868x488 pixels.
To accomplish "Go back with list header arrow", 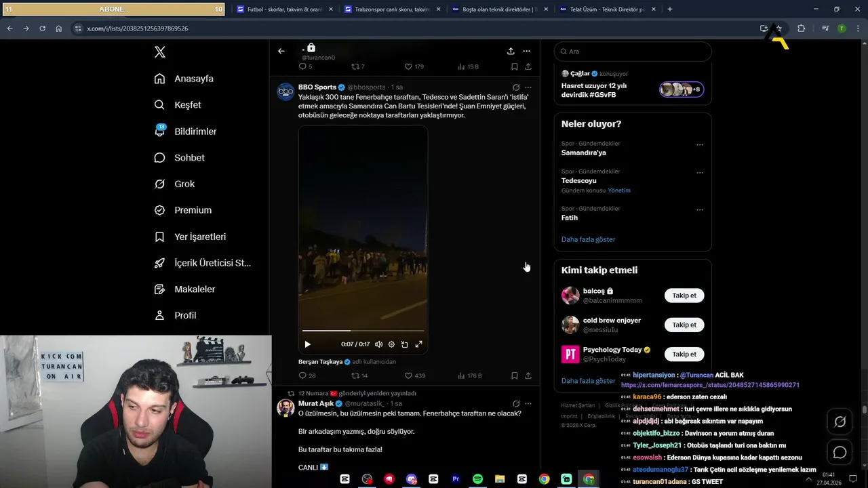I will pos(281,51).
